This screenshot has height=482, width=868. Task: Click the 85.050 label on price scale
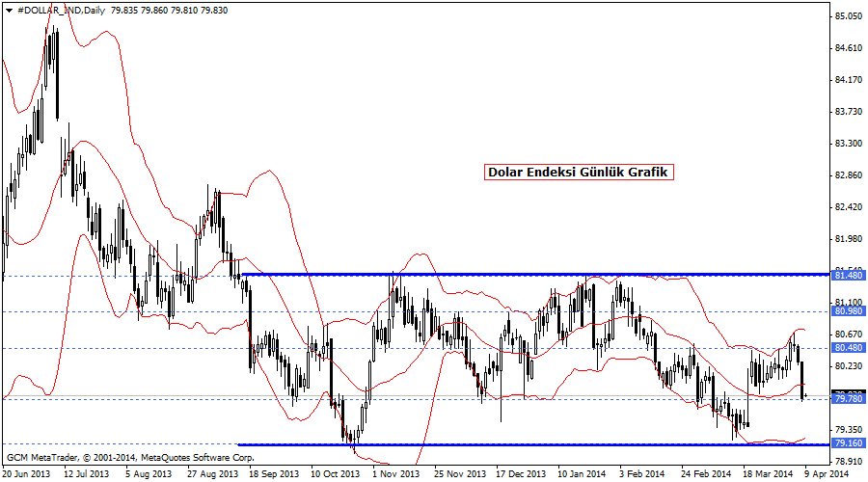pos(848,16)
